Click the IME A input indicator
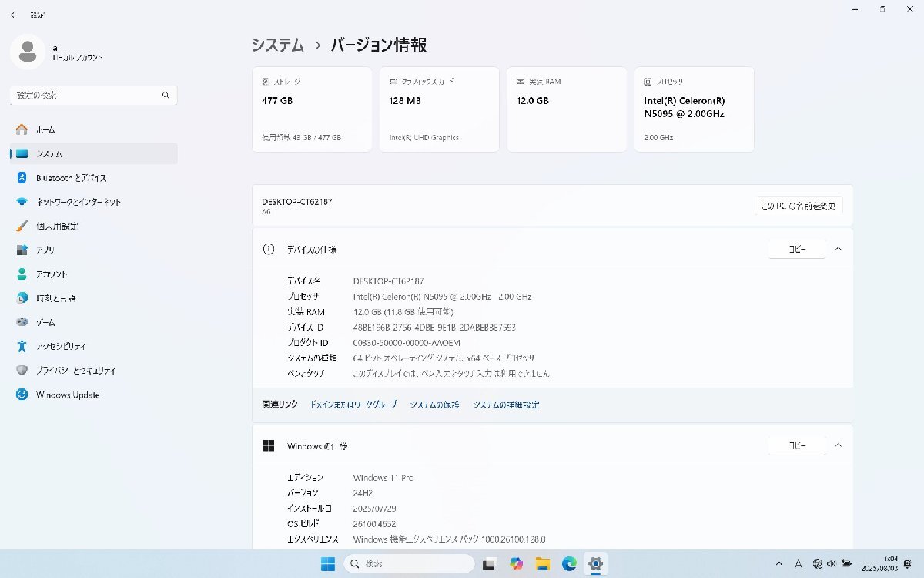The width and height of the screenshot is (924, 578). 798,563
